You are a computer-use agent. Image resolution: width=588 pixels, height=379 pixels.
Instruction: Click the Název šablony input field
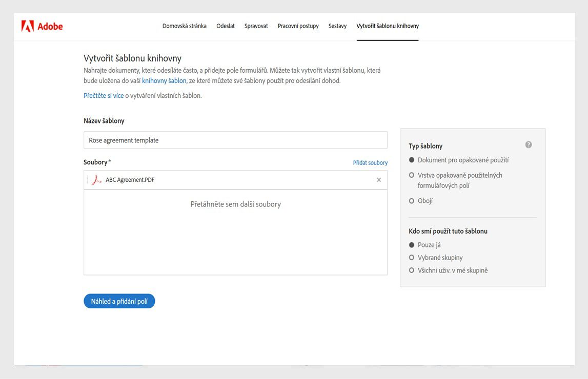click(235, 140)
